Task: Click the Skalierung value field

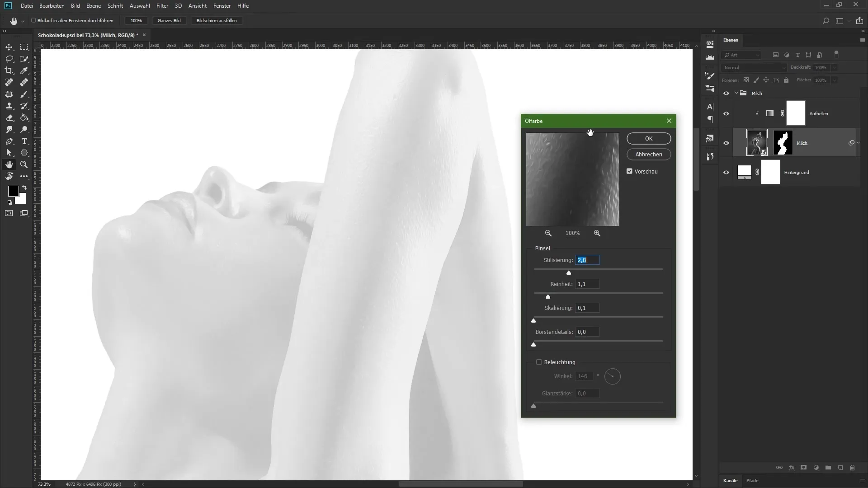Action: (x=587, y=308)
